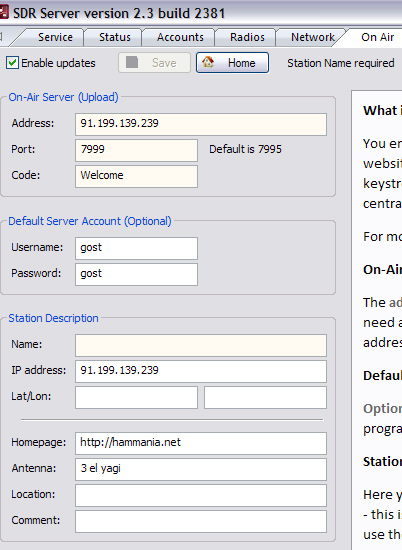This screenshot has width=402, height=550.
Task: Click the 'Homepage:' label
Action: click(39, 442)
